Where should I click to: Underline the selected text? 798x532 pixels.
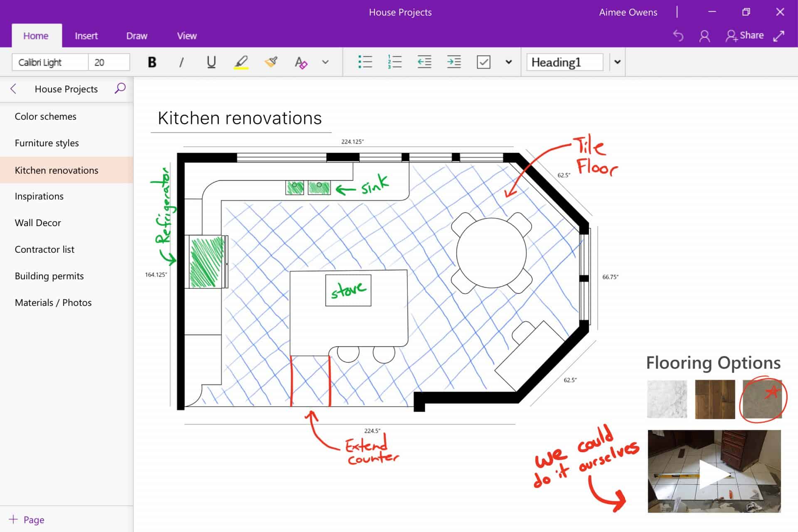[211, 62]
